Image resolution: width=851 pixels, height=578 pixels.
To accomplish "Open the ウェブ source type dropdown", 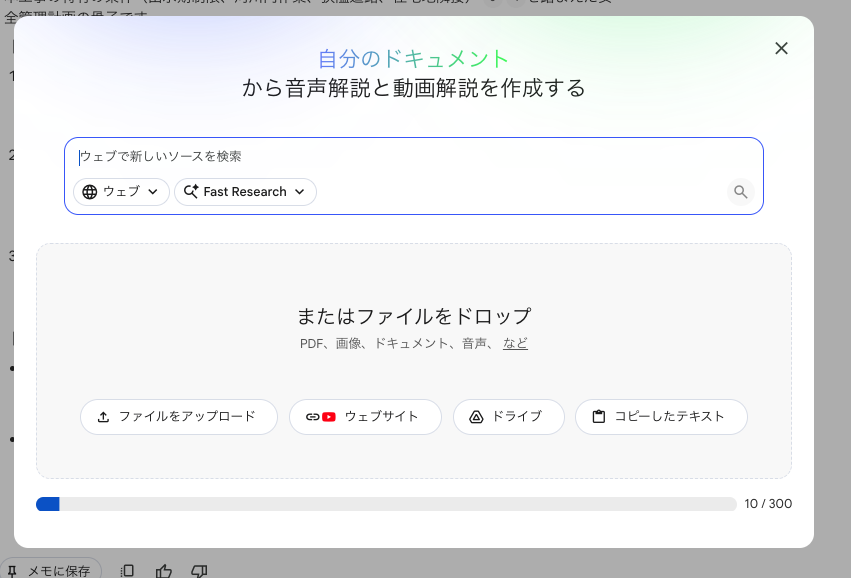I will pos(121,192).
